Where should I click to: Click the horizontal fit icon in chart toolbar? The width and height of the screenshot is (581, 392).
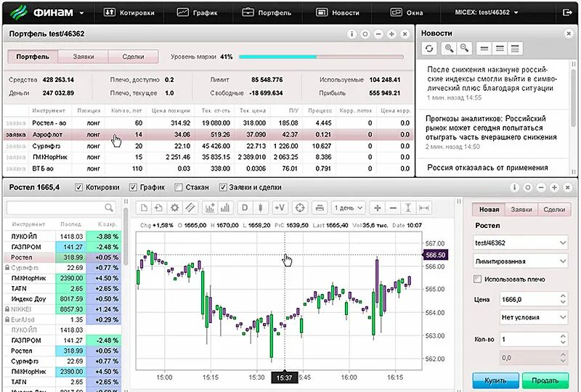424,208
